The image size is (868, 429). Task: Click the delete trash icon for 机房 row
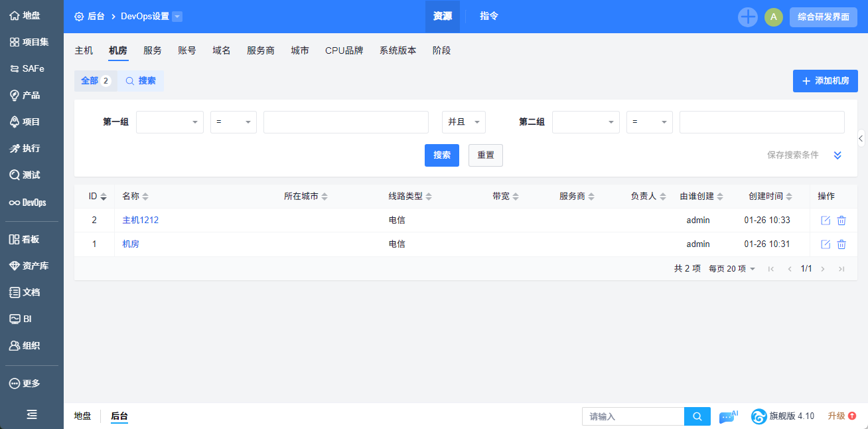(x=841, y=244)
